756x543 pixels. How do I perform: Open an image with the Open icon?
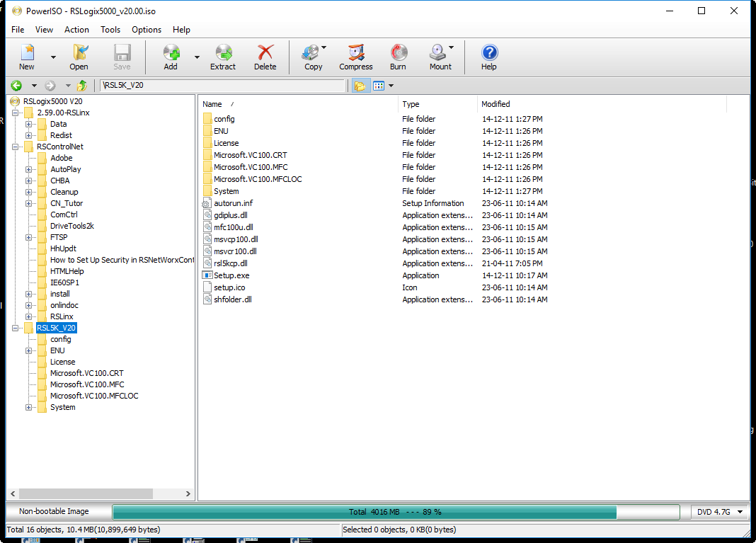79,52
